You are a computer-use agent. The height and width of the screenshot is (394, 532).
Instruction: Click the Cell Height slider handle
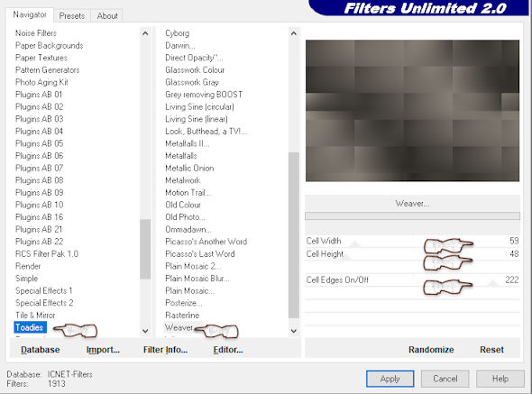point(346,257)
